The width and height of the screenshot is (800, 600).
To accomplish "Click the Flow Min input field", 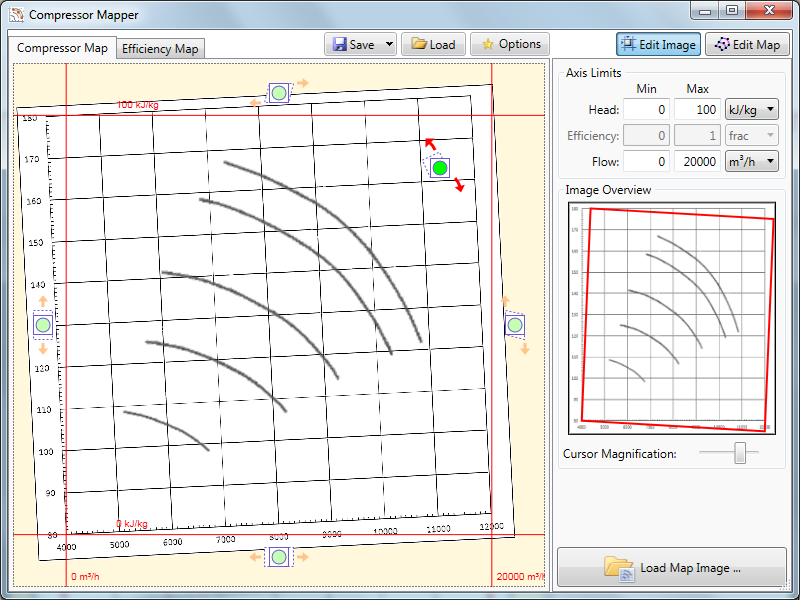I will click(646, 162).
